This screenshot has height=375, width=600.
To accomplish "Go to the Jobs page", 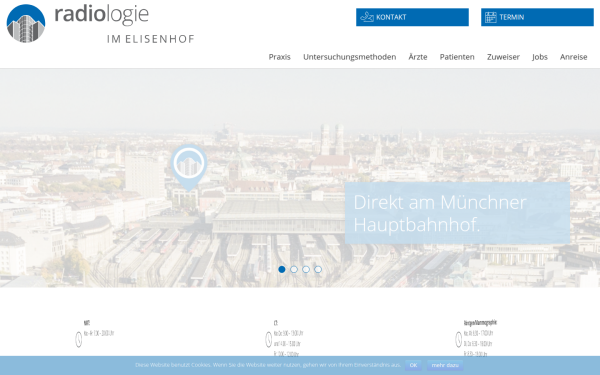I will pyautogui.click(x=540, y=57).
